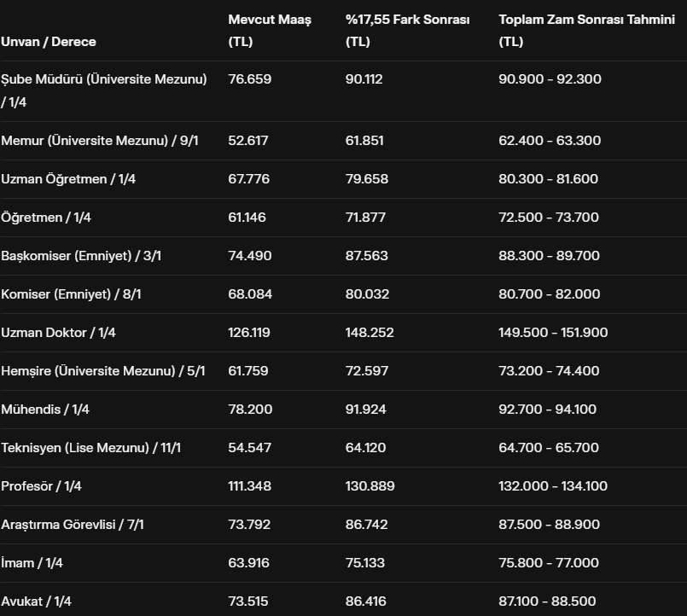Select the Teknisyen (Lise Mezunu) row label
Viewport: 687px width, 616px height.
91,448
